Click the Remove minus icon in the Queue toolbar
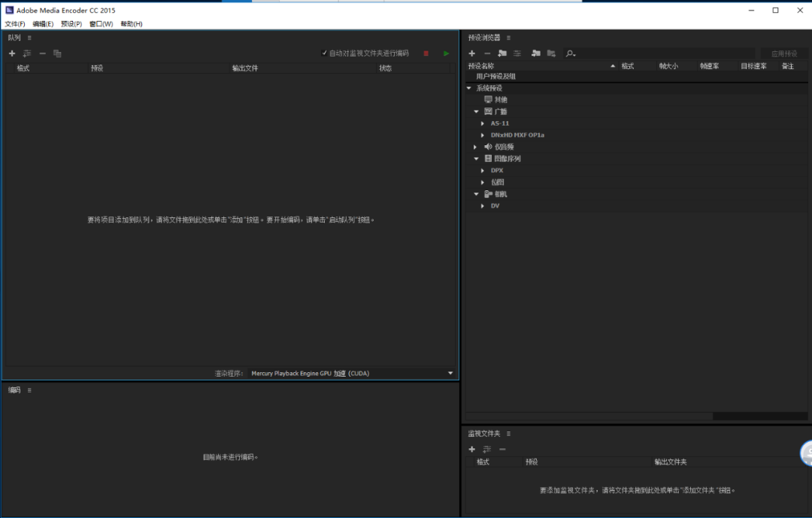The width and height of the screenshot is (812, 518). click(x=42, y=53)
